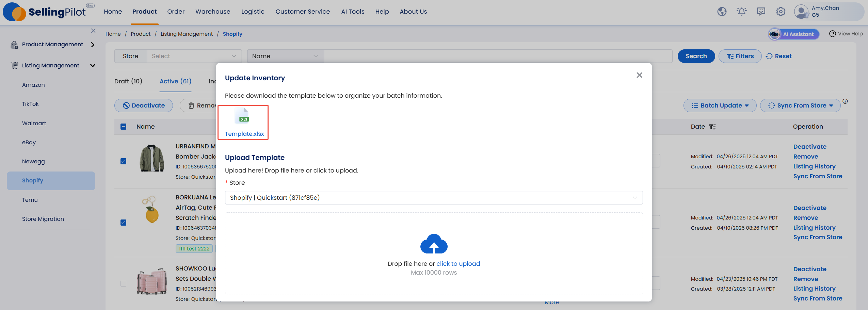The image size is (868, 310).
Task: Open the Shopify Quickstart store dropdown
Action: pos(434,198)
